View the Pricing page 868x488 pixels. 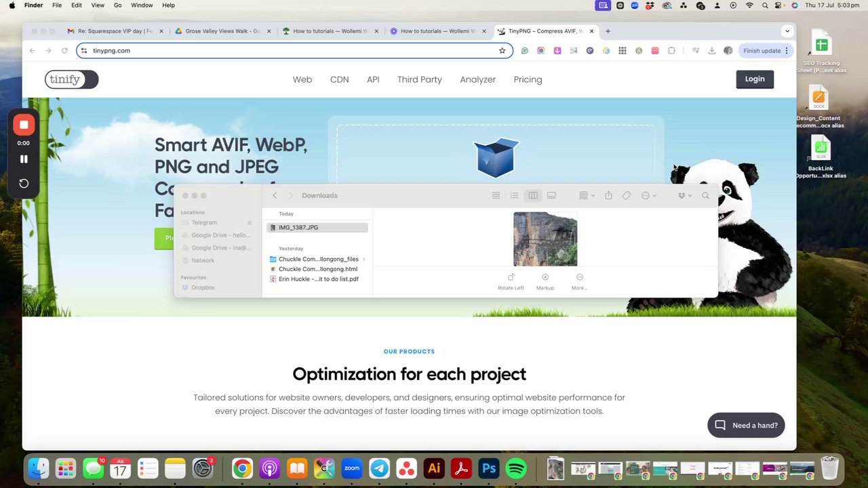point(528,79)
